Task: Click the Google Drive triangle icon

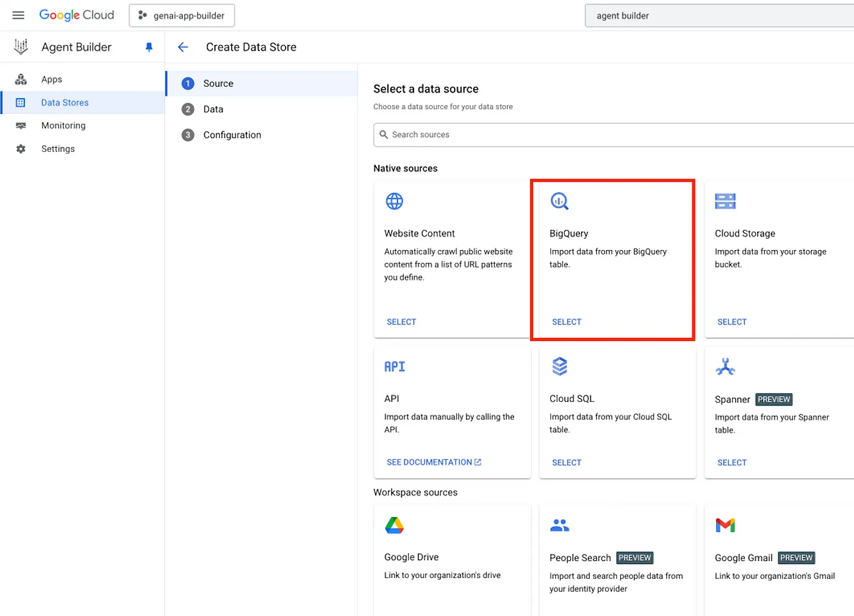Action: pyautogui.click(x=395, y=525)
